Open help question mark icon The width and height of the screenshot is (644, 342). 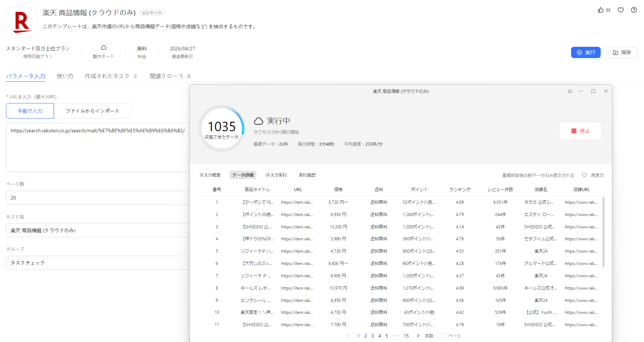tap(634, 10)
